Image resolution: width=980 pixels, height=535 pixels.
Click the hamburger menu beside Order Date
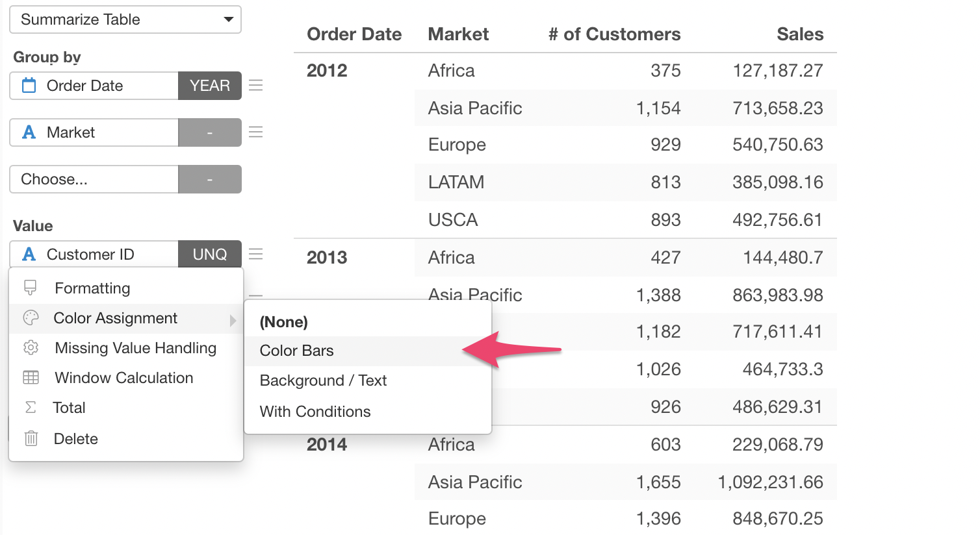(x=256, y=86)
